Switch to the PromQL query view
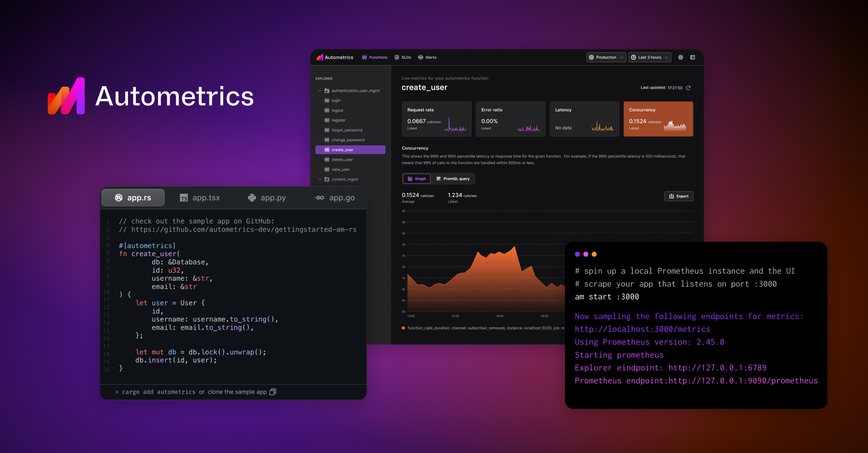The height and width of the screenshot is (453, 868). pos(453,179)
